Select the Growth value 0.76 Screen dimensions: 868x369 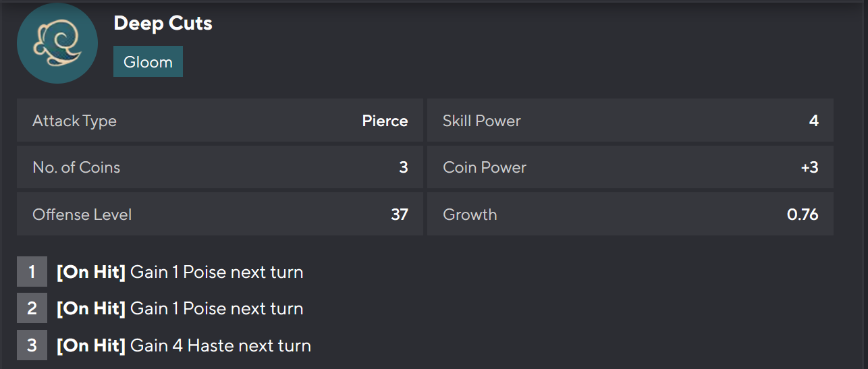tap(803, 215)
